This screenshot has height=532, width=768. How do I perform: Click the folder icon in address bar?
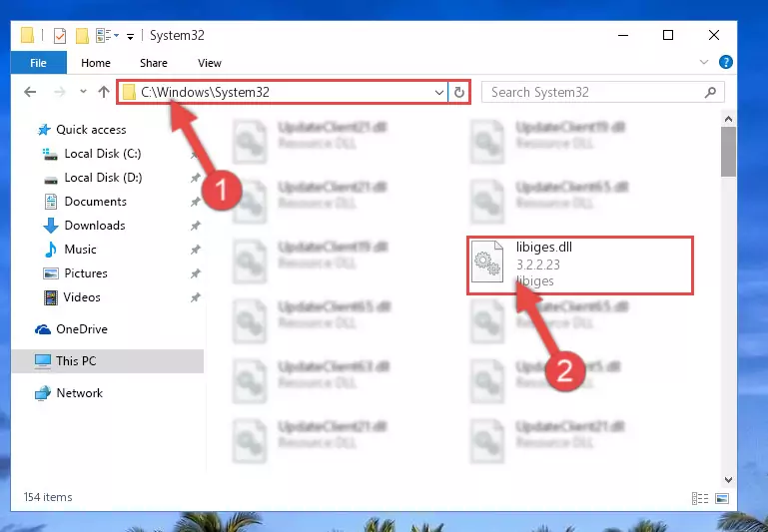[129, 92]
